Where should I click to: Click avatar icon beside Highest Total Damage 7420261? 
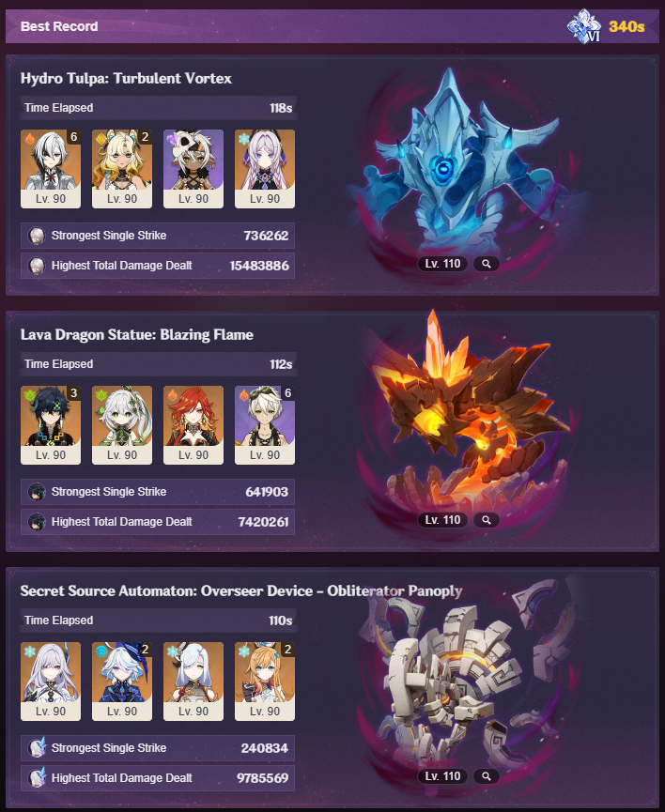click(x=37, y=522)
